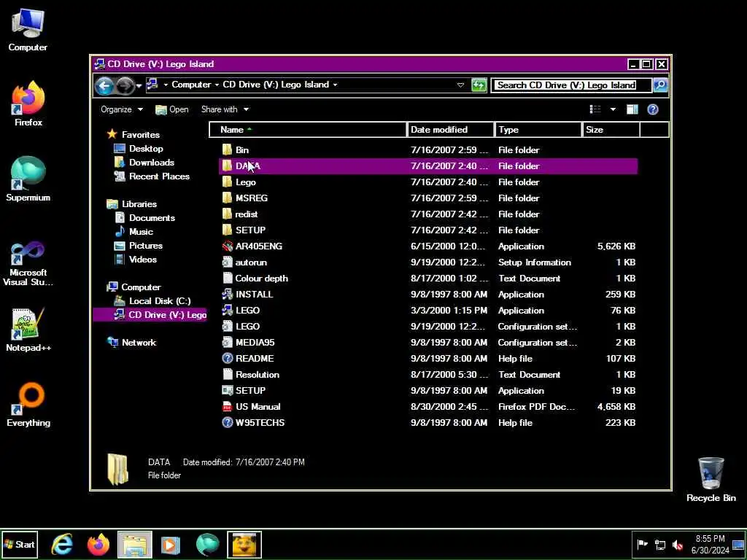The image size is (747, 560).
Task: Launch Firefox from the desktop shortcut
Action: [x=28, y=104]
